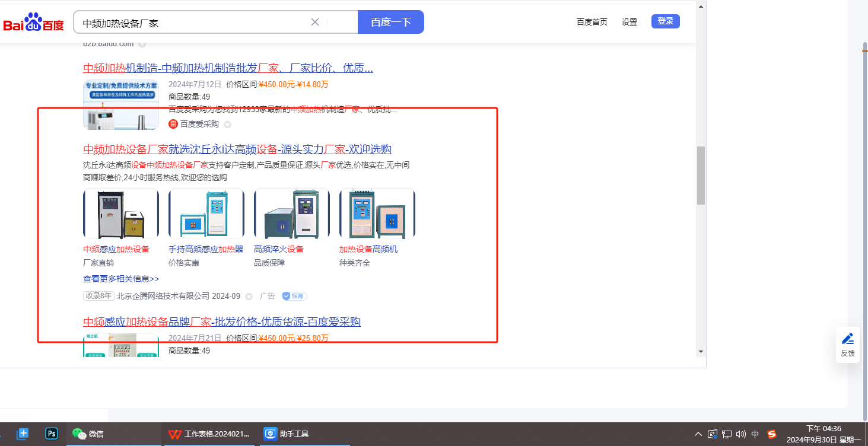
Task: Click the volume speaker tray icon
Action: tap(740, 434)
